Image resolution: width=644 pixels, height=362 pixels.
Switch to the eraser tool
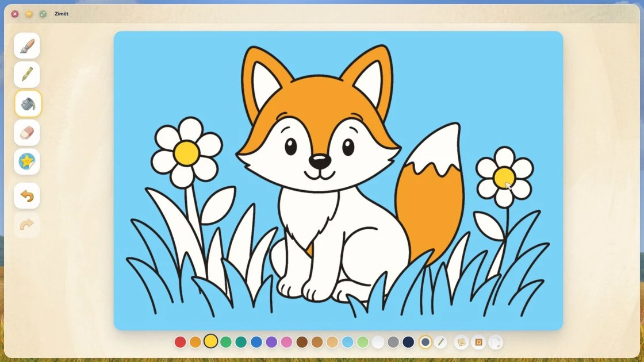[26, 133]
